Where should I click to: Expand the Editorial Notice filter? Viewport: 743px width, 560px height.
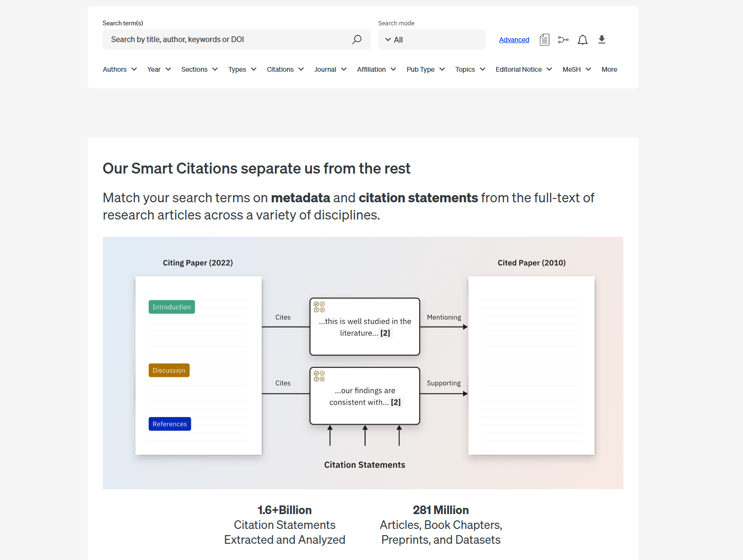point(524,69)
